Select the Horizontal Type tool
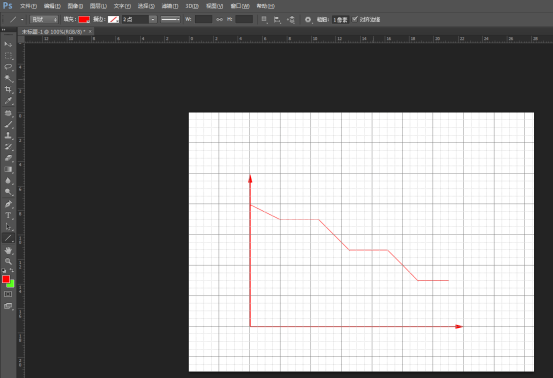The width and height of the screenshot is (553, 378). 8,215
